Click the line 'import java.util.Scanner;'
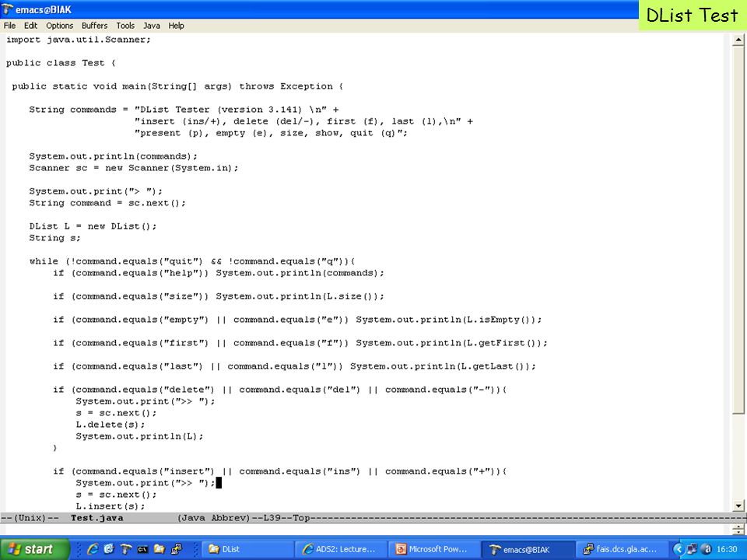Screen dimensions: 747x560 tap(78, 40)
